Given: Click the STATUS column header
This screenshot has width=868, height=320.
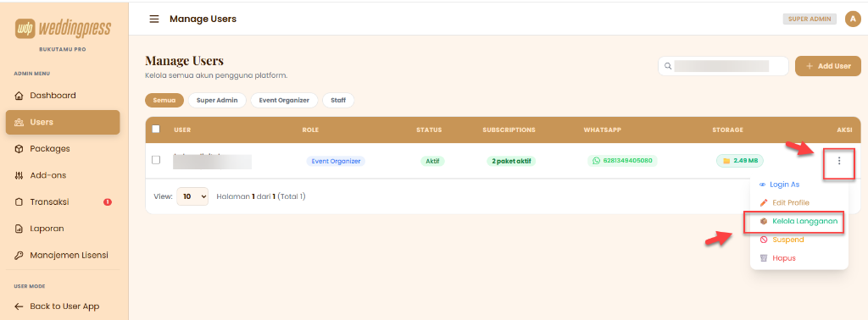Looking at the screenshot, I should (429, 130).
